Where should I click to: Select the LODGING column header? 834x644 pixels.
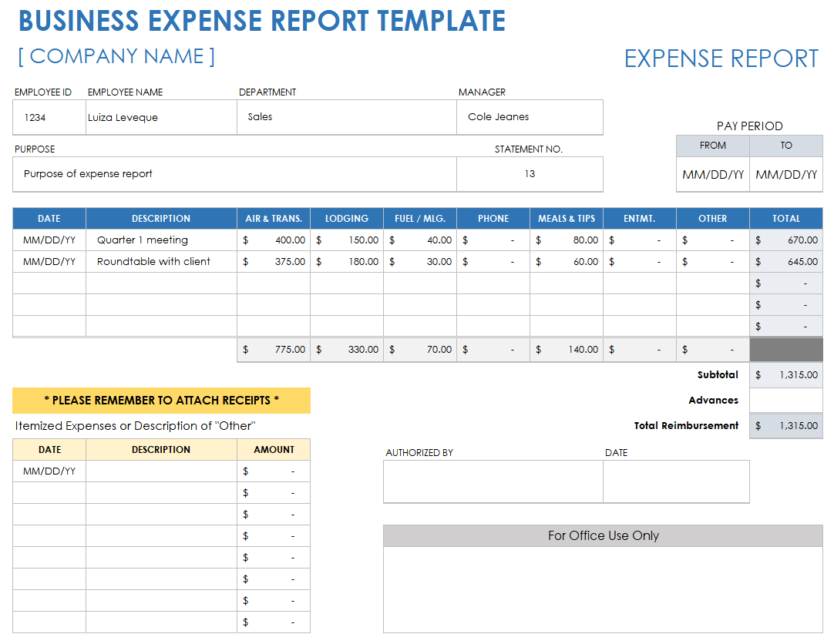coord(345,218)
